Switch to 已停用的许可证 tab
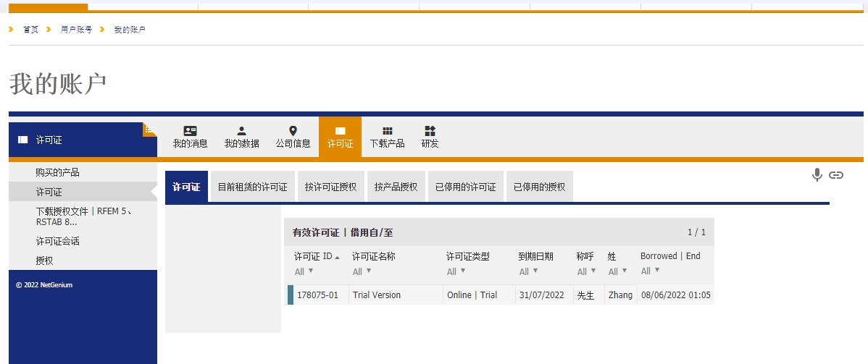868x364 pixels. pos(466,187)
